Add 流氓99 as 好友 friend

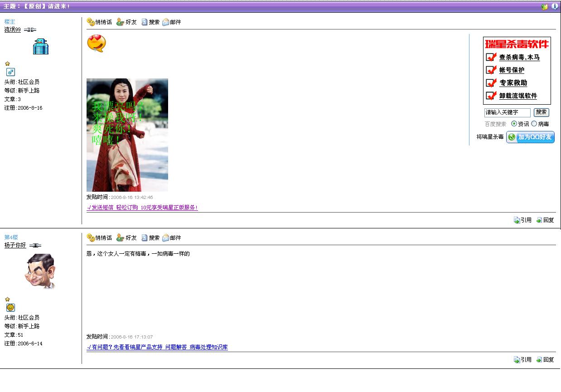click(x=126, y=22)
